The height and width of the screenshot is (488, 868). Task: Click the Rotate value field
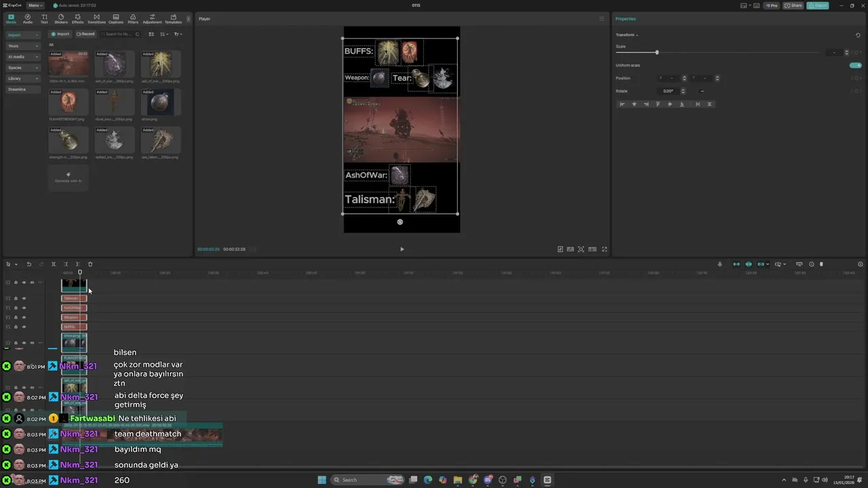coord(669,91)
